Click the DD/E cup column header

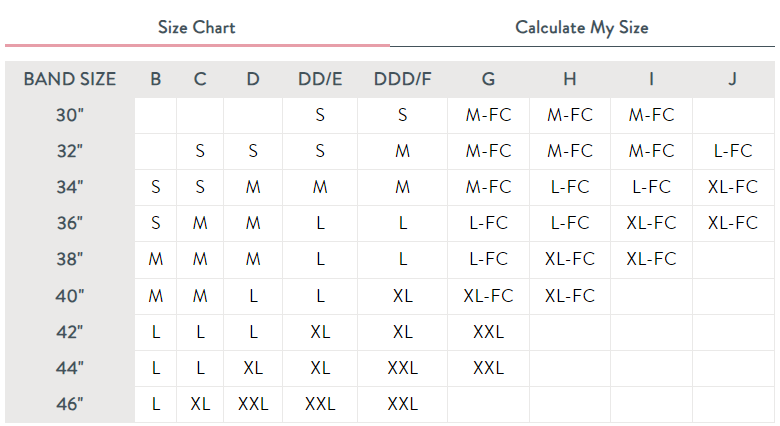(x=320, y=79)
